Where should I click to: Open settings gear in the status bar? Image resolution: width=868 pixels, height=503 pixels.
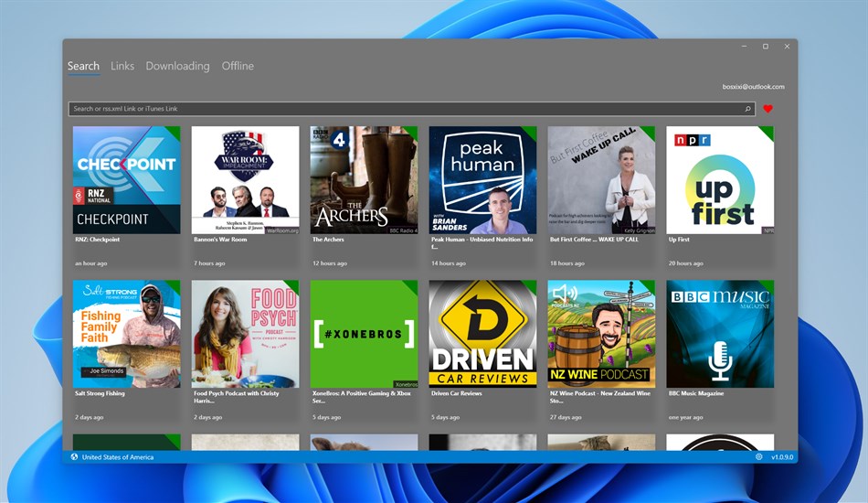click(759, 457)
